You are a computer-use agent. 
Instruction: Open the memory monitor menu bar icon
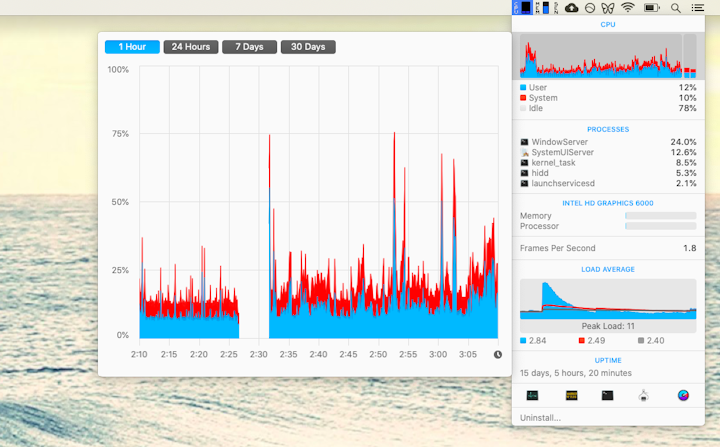(546, 8)
